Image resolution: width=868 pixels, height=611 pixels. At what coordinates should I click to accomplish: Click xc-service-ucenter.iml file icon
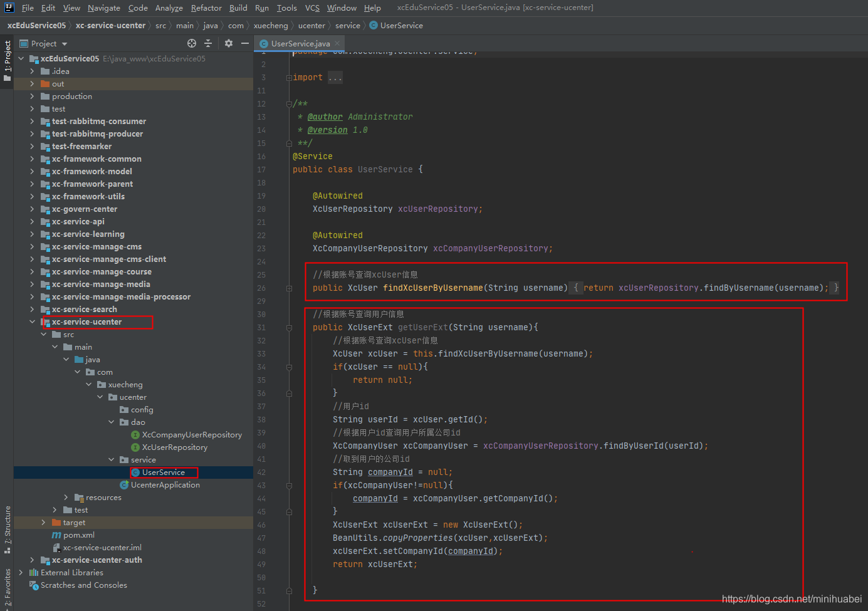[56, 547]
